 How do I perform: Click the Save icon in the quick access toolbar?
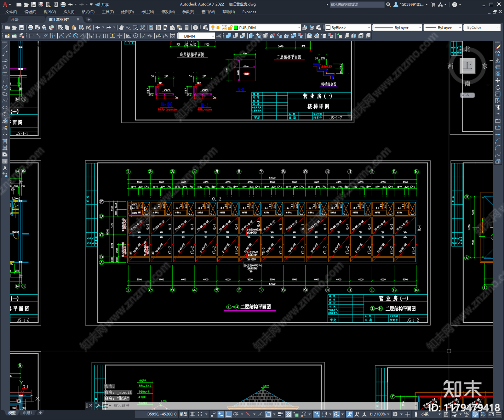33,4
